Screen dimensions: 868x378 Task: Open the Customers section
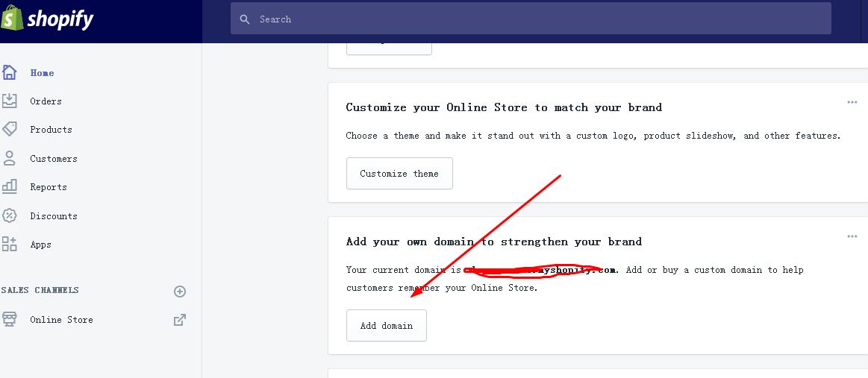54,159
